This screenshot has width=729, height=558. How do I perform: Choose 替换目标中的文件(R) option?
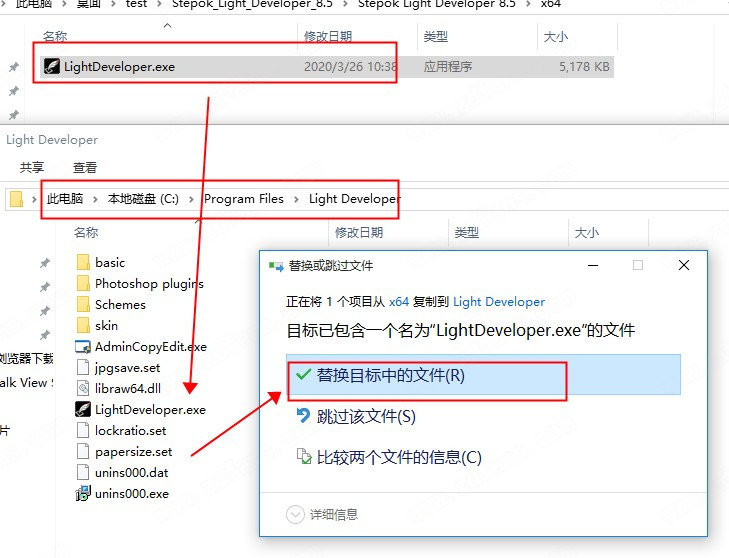tap(484, 375)
